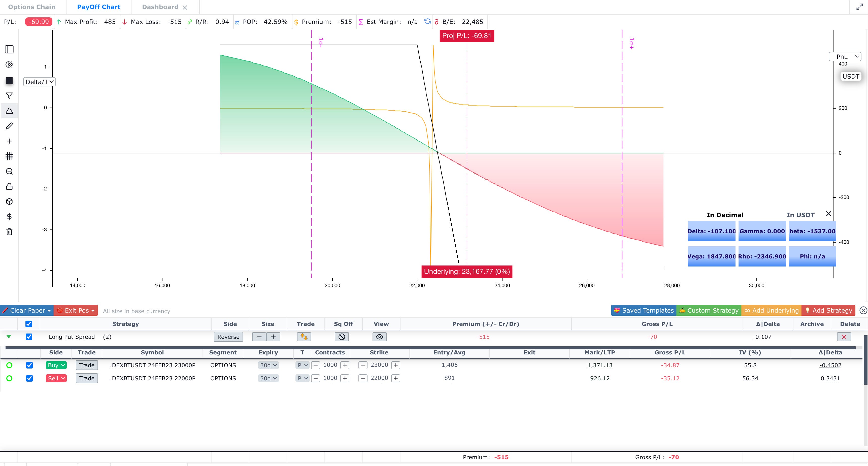Open the PnL selector dropdown
Image resolution: width=868 pixels, height=466 pixels.
point(845,57)
